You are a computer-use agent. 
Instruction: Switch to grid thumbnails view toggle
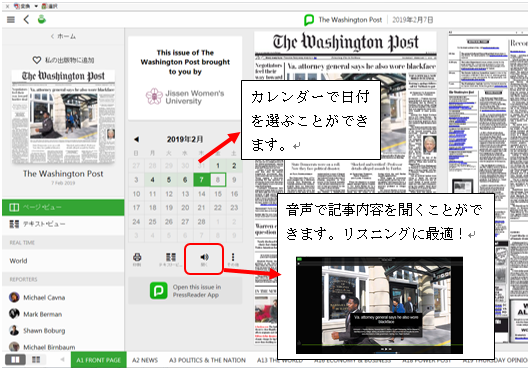click(x=36, y=360)
